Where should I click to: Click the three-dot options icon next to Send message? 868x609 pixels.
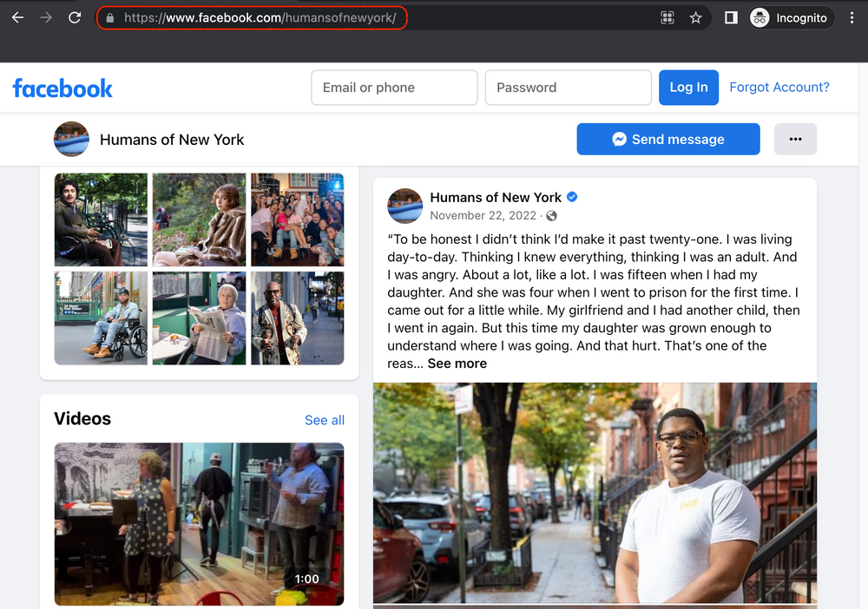pyautogui.click(x=795, y=139)
